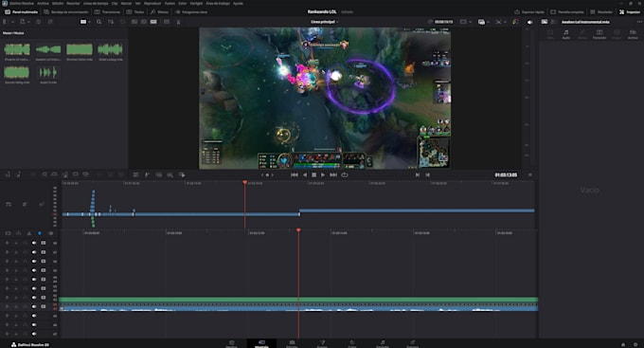The image size is (644, 348).
Task: Click the jog wheel control under viewer
Action: pos(267,174)
